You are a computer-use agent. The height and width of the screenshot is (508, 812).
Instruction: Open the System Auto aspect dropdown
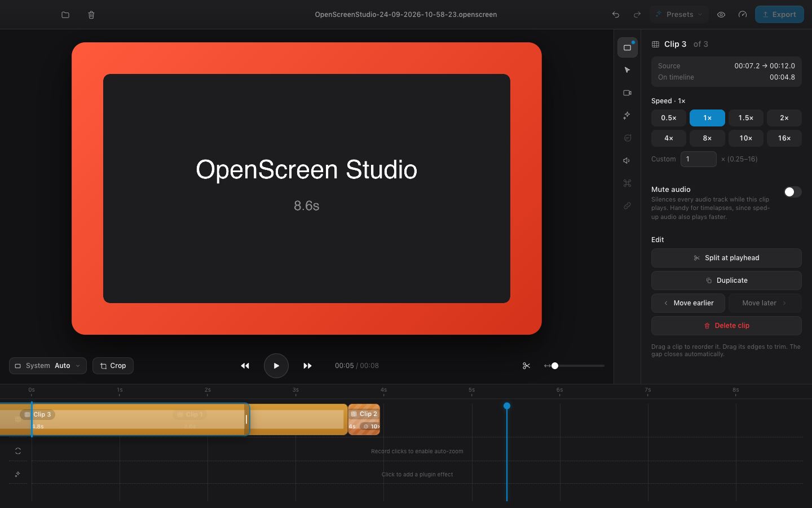[48, 366]
